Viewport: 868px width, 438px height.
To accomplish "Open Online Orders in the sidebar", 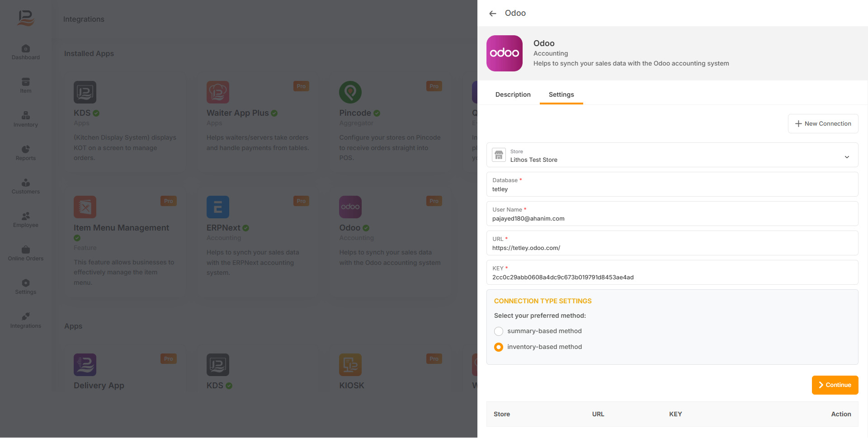I will coord(26,254).
